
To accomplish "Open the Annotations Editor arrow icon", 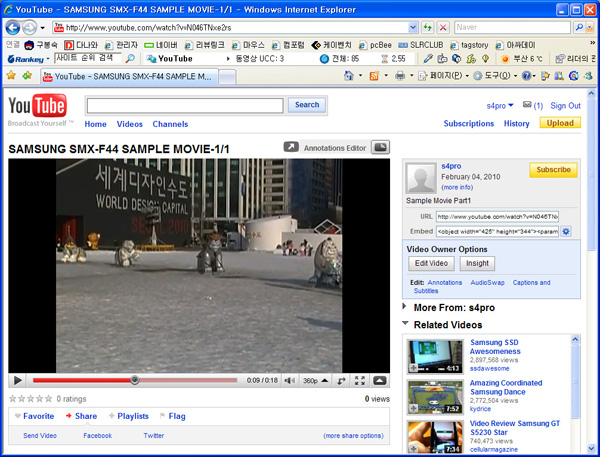I will [291, 147].
